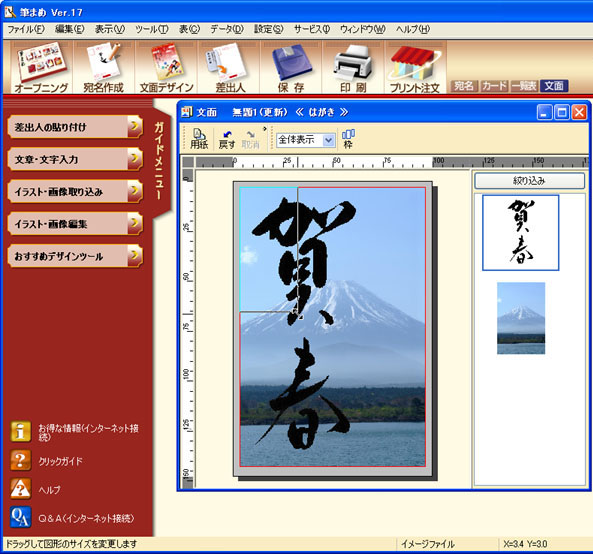Open the オープニング toolbar icon
Image resolution: width=593 pixels, height=554 pixels.
pos(41,67)
